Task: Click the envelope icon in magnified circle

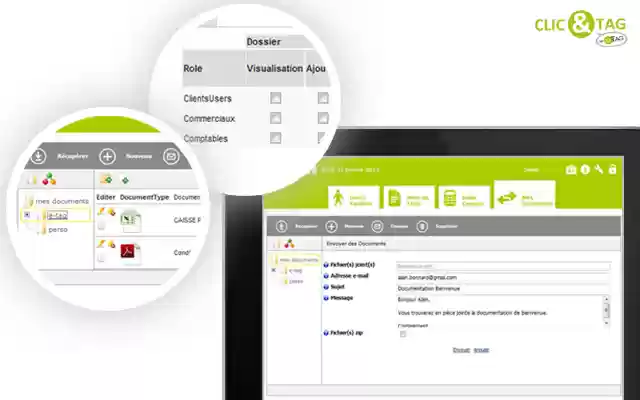Action: [171, 156]
